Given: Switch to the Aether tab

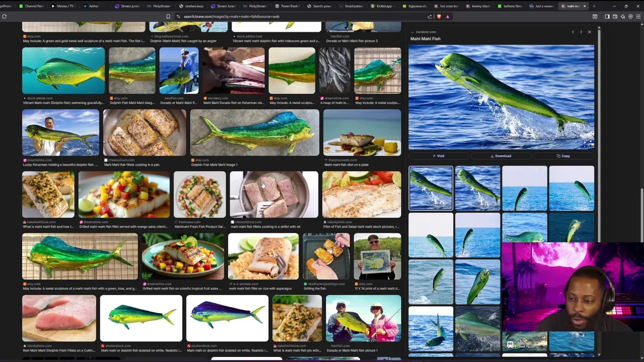Looking at the screenshot, I should click(94, 6).
